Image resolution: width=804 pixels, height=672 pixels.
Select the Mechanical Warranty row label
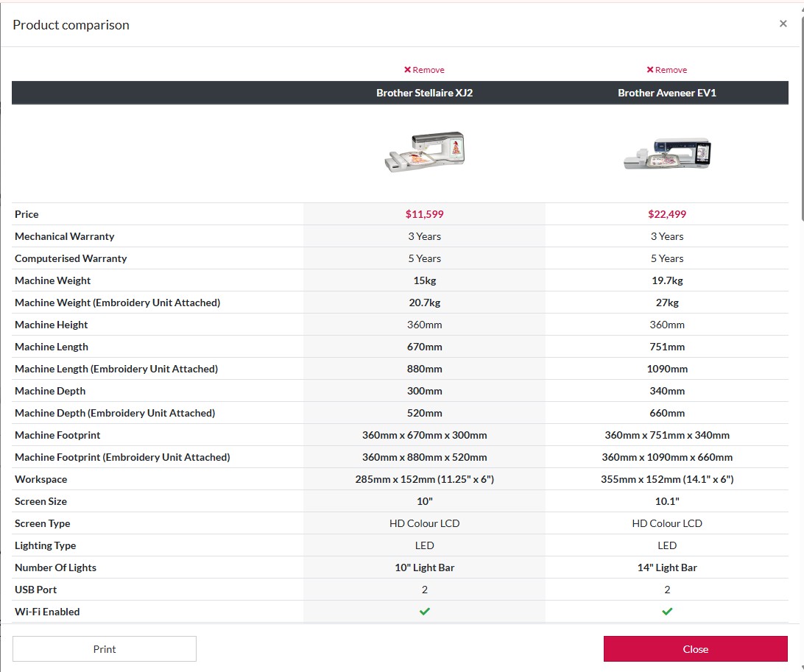pos(65,236)
